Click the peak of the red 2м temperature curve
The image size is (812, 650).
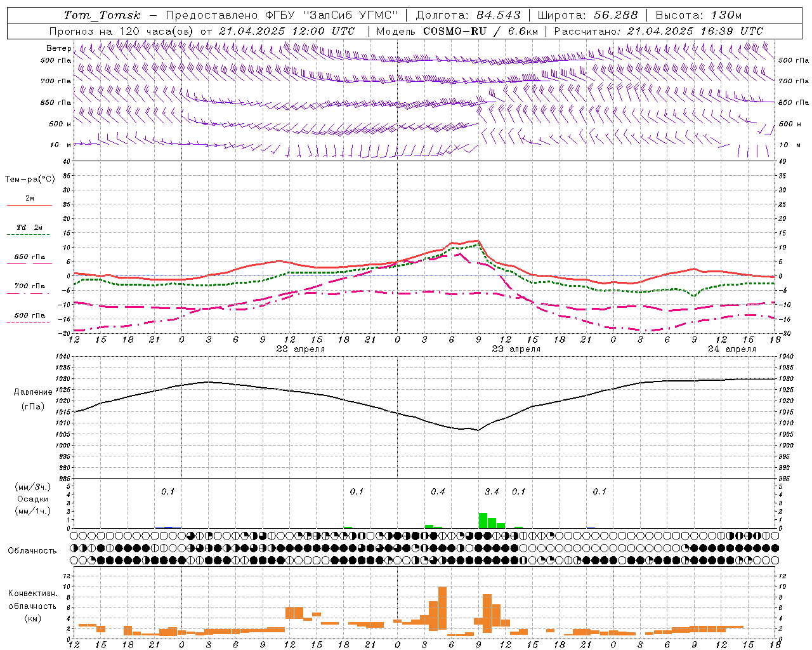pyautogui.click(x=477, y=241)
